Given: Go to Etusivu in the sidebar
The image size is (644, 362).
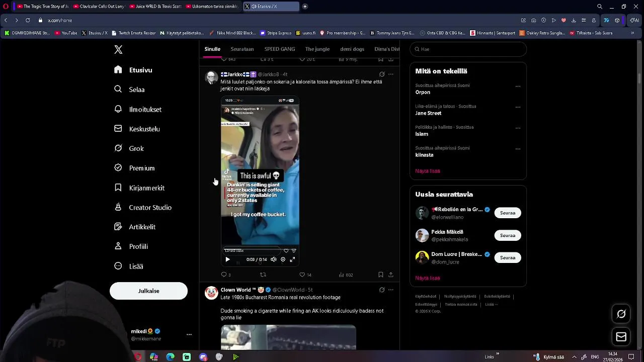Looking at the screenshot, I should pos(133,70).
